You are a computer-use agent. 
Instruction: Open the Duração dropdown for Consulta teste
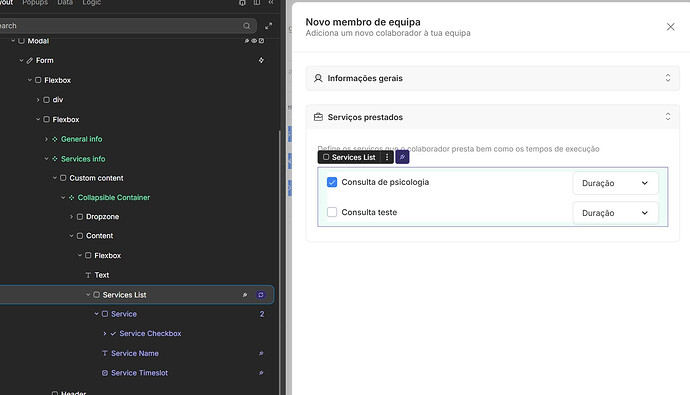(615, 213)
